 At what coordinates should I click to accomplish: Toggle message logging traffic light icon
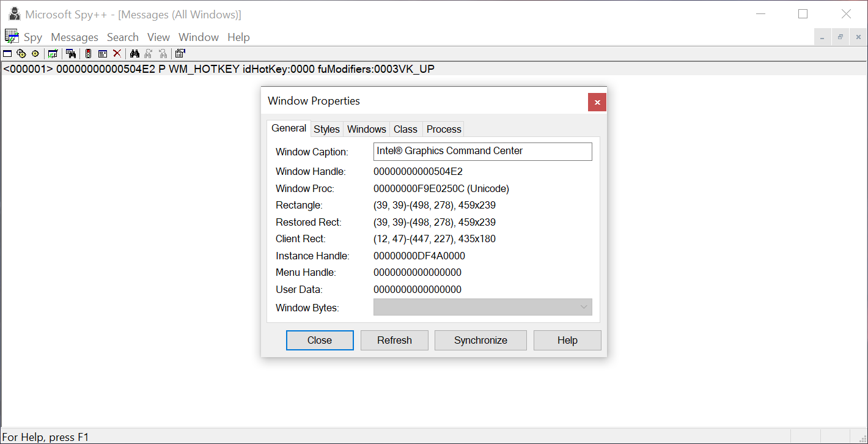(88, 54)
